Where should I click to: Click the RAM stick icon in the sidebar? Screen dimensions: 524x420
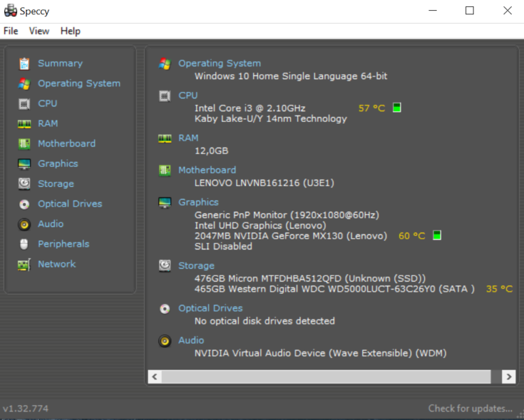pos(24,124)
